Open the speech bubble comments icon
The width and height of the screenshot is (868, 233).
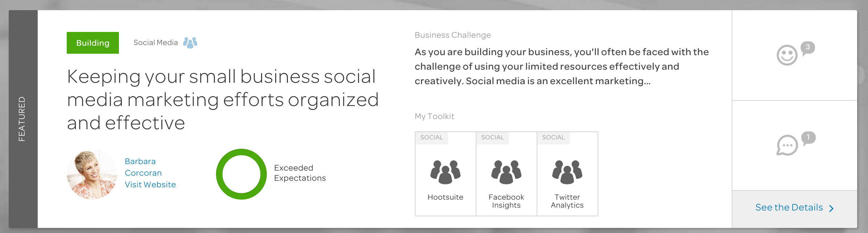[787, 145]
